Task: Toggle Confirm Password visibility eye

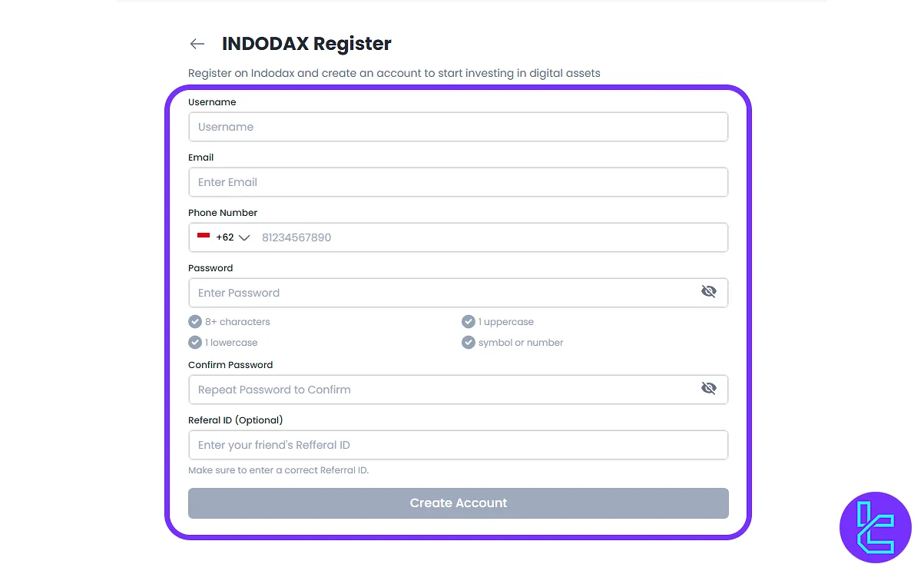Action: [x=708, y=389]
